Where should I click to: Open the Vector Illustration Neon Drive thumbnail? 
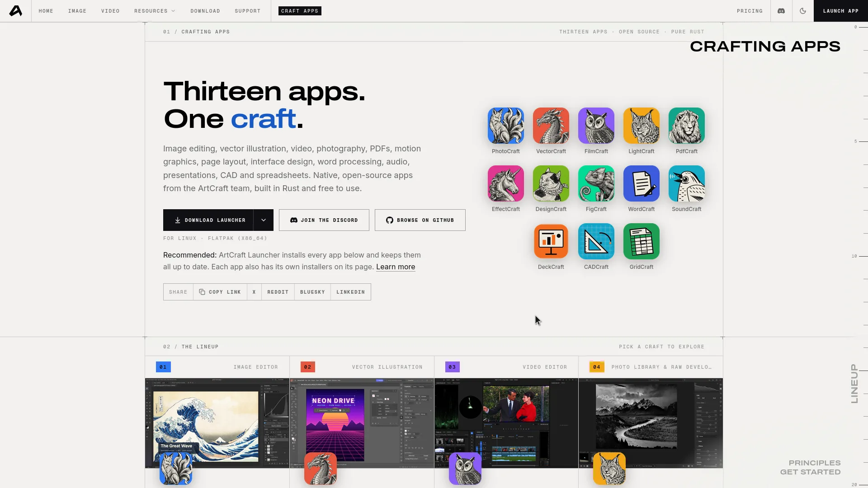(362, 423)
